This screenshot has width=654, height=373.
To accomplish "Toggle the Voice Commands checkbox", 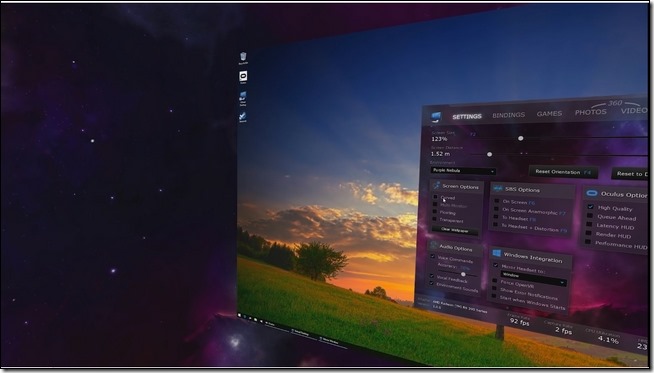I will click(433, 257).
